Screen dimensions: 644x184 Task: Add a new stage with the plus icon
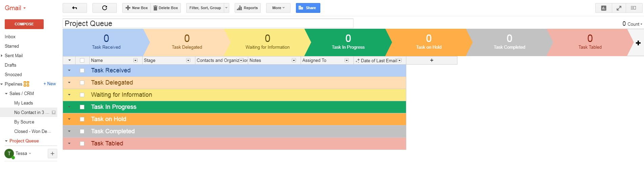(638, 43)
